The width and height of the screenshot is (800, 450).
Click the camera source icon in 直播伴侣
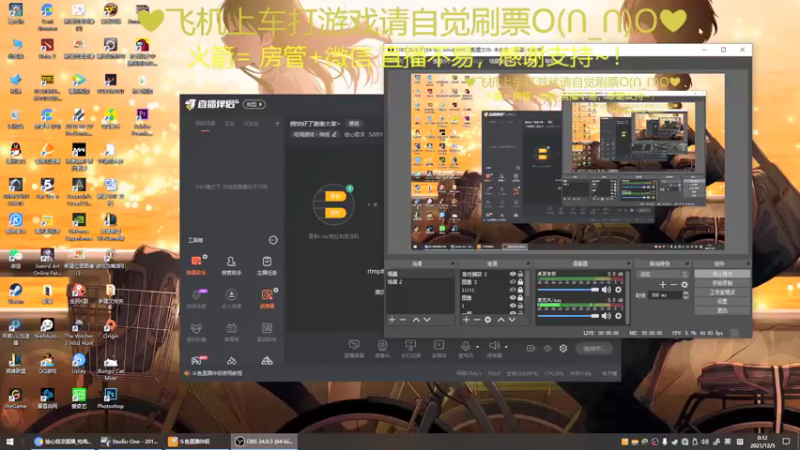pos(382,348)
